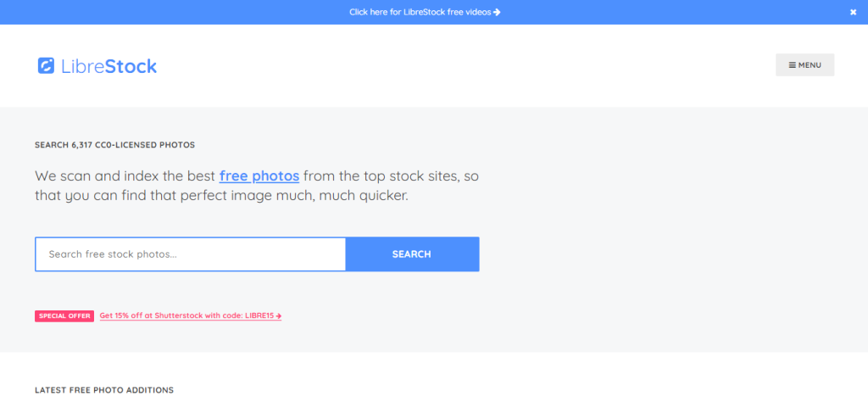
Task: Open the Get 15% off Shutterstock link
Action: click(x=191, y=316)
